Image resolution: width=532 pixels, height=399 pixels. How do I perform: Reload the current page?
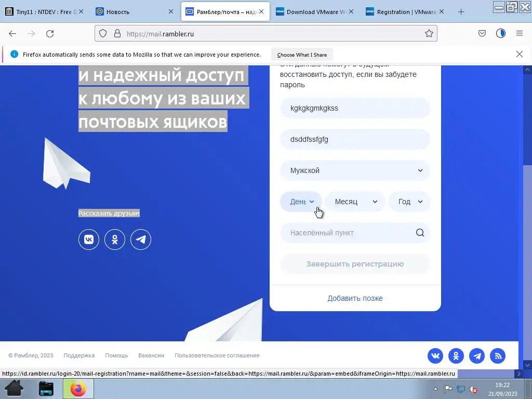tap(50, 34)
